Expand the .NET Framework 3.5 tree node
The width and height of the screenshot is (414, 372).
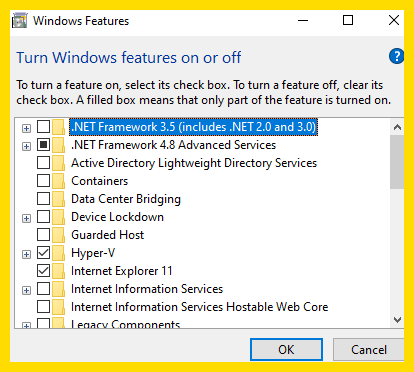(x=26, y=128)
